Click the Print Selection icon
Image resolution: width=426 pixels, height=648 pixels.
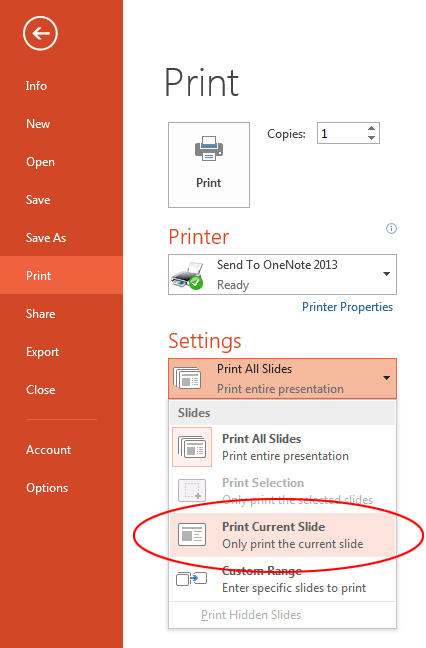click(192, 491)
